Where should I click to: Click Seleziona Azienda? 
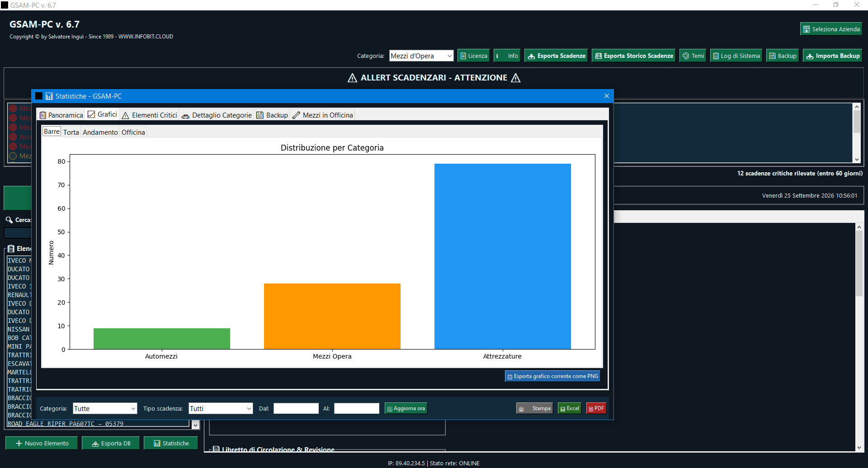pyautogui.click(x=831, y=29)
